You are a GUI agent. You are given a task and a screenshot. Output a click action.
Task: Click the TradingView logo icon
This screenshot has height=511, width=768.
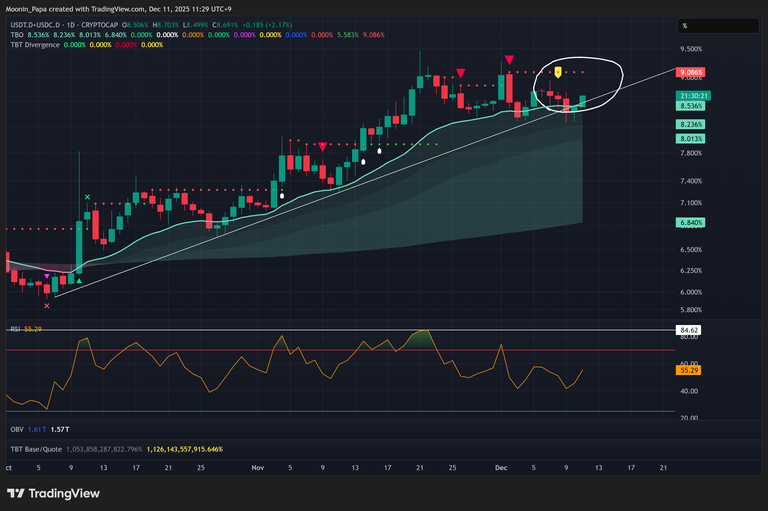[17, 493]
